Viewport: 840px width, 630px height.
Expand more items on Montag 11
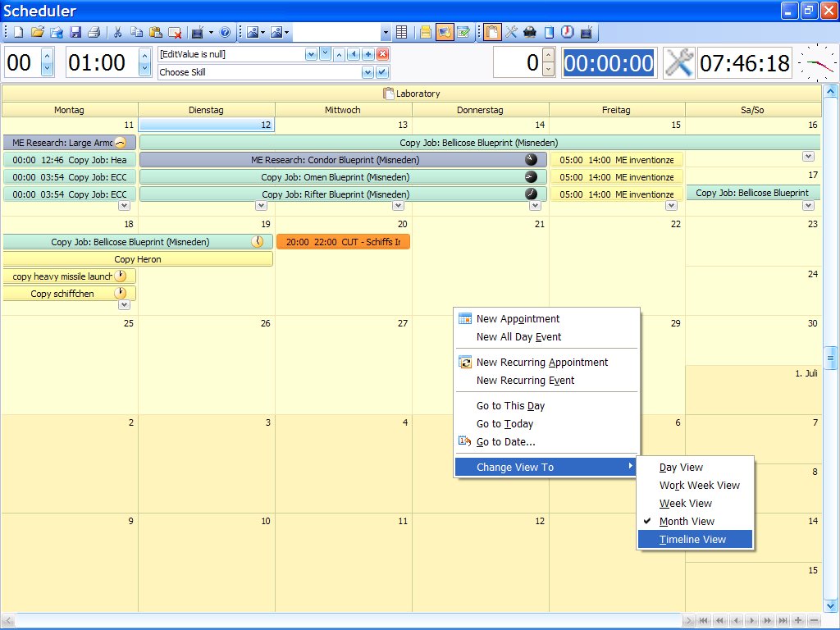(125, 205)
